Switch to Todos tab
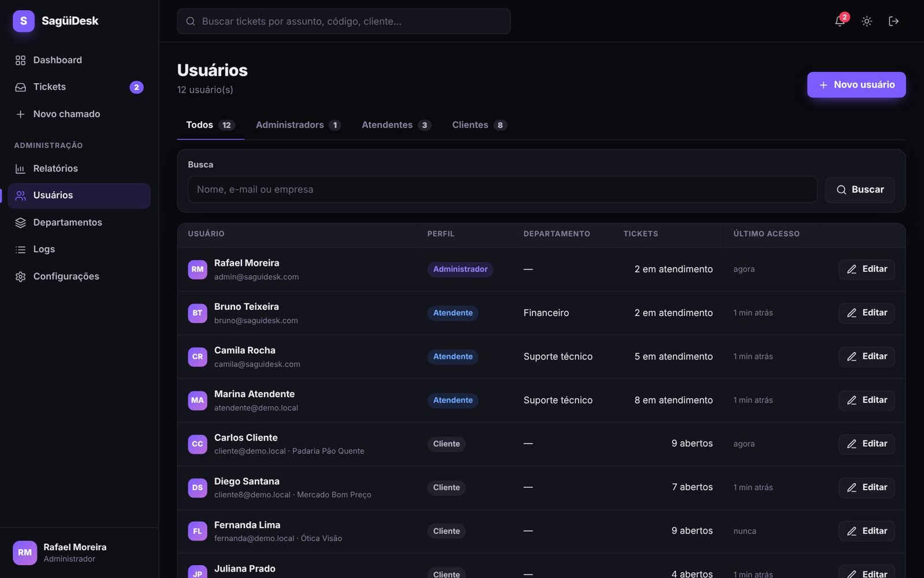The width and height of the screenshot is (924, 578). 210,125
